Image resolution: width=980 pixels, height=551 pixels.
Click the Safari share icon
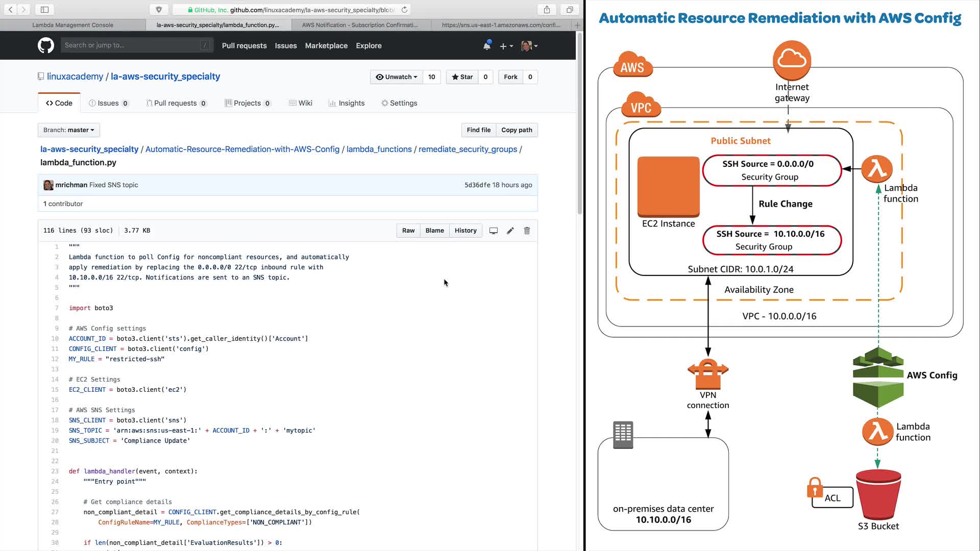tap(547, 9)
